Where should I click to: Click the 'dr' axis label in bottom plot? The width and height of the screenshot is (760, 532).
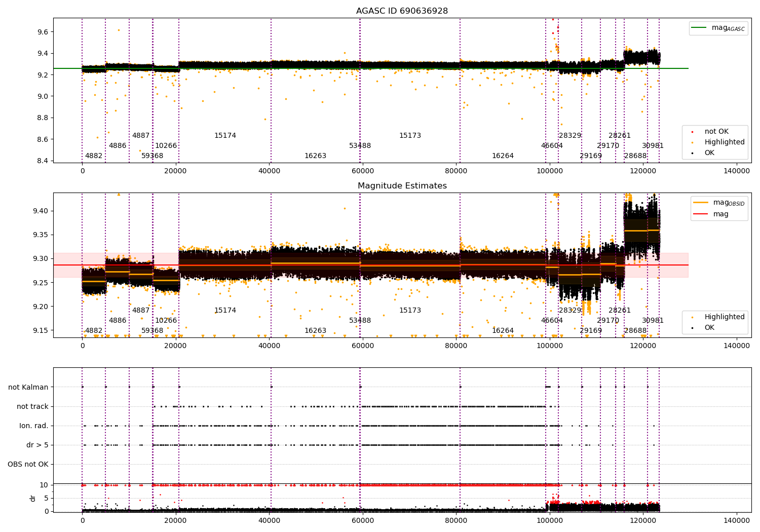[33, 498]
